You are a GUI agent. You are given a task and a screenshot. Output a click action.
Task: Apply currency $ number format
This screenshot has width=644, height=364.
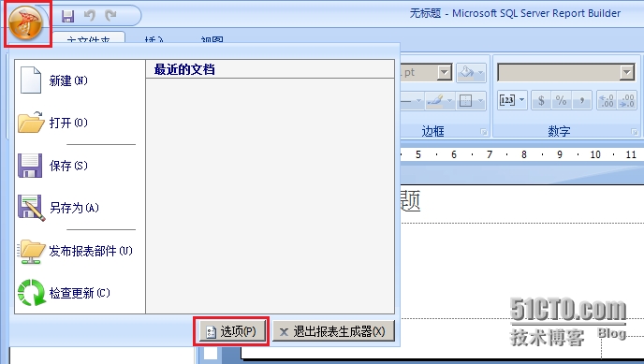(541, 100)
